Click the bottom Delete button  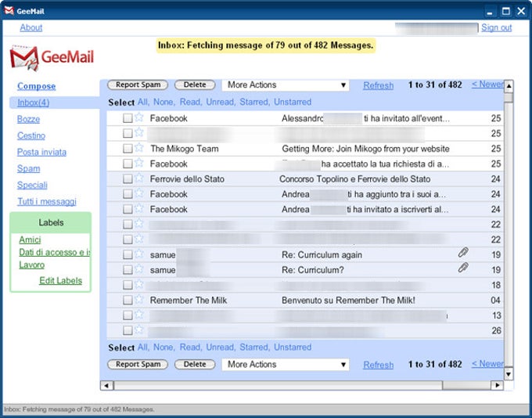(x=195, y=364)
